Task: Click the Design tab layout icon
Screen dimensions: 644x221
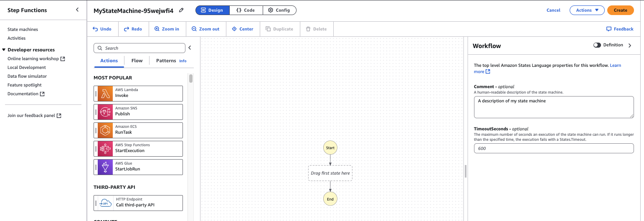Action: pos(203,10)
